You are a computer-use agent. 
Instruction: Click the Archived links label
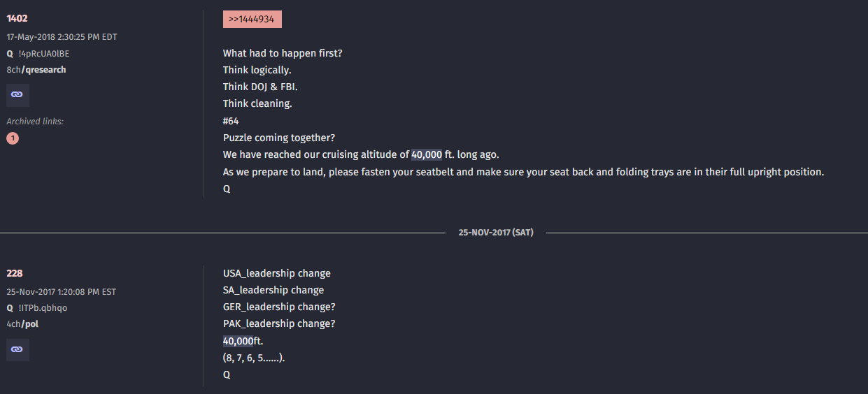pos(35,122)
